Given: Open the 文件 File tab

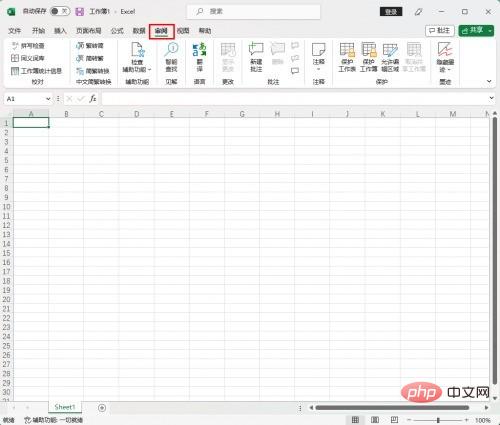Looking at the screenshot, I should click(14, 31).
